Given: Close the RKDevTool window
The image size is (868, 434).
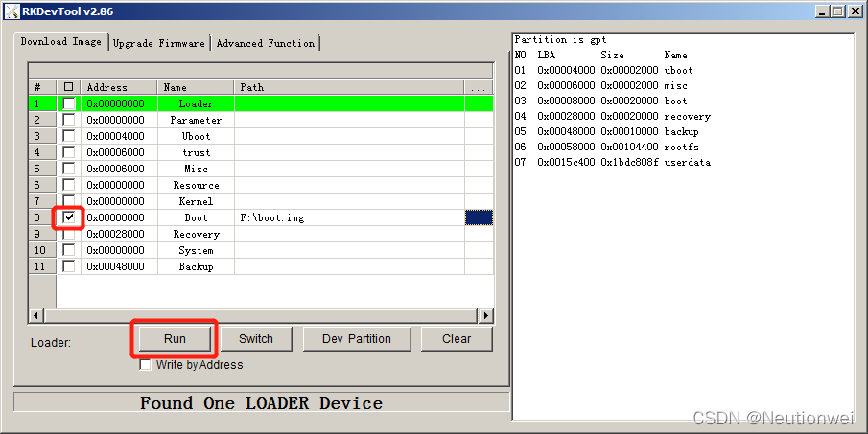Looking at the screenshot, I should [x=855, y=11].
